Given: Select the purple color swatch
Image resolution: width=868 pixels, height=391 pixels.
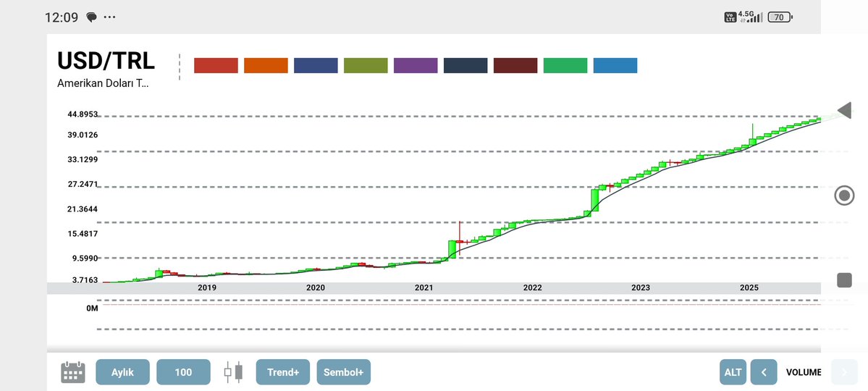Looking at the screenshot, I should coord(416,65).
